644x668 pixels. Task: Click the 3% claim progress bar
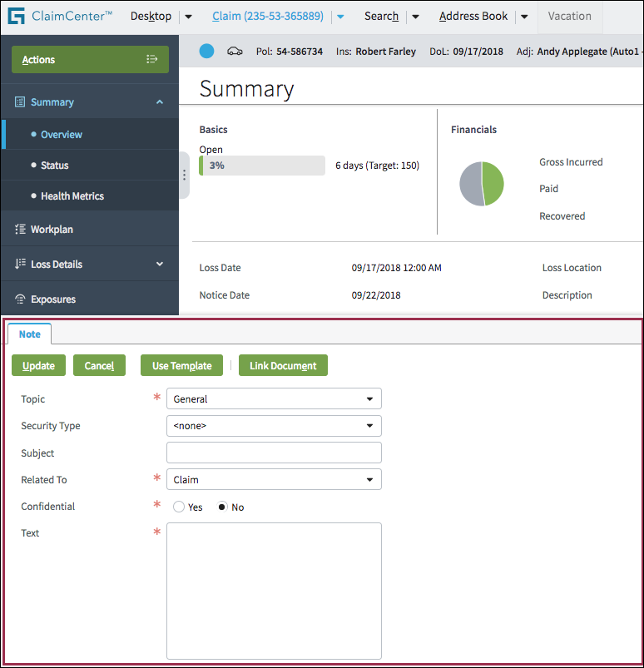click(262, 166)
